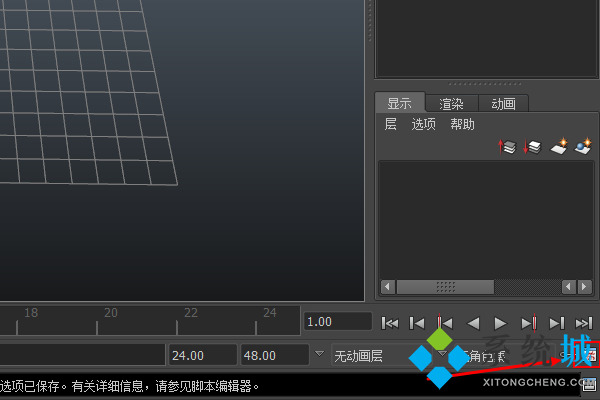600x400 pixels.
Task: Step back to the previous keyframe
Action: click(x=446, y=322)
